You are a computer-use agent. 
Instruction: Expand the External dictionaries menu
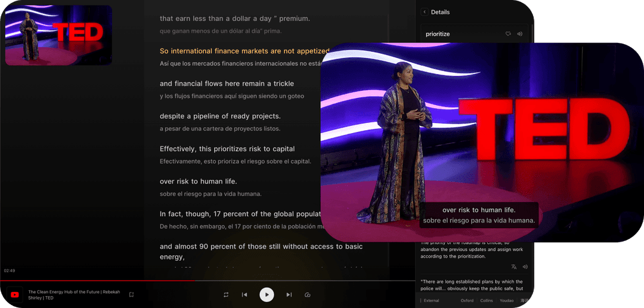431,300
